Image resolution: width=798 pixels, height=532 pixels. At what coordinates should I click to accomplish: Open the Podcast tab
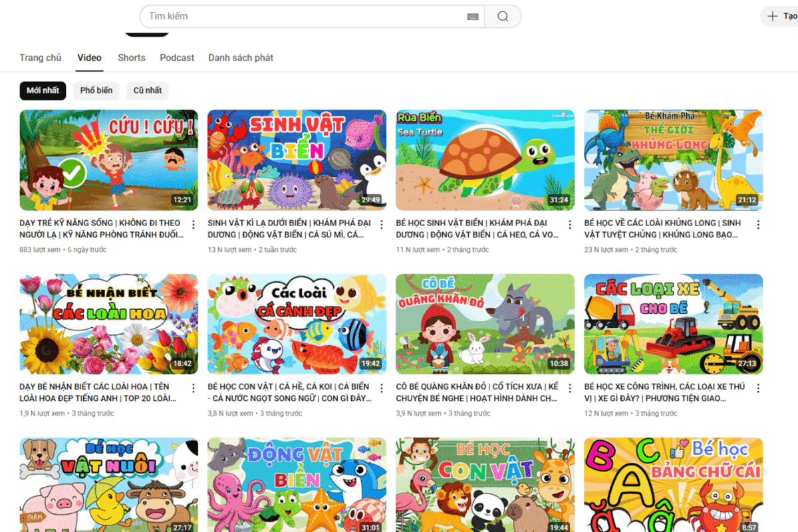pyautogui.click(x=177, y=58)
